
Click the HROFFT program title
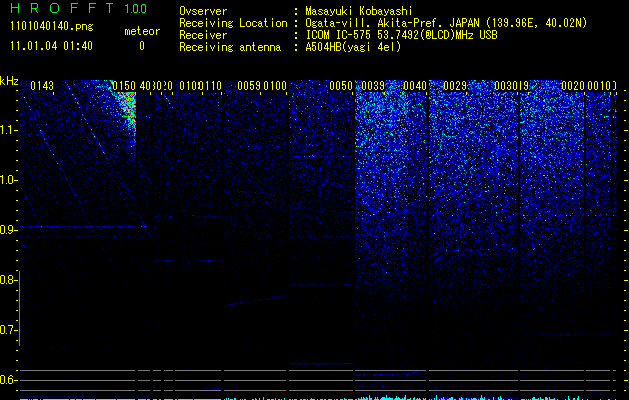pyautogui.click(x=62, y=8)
